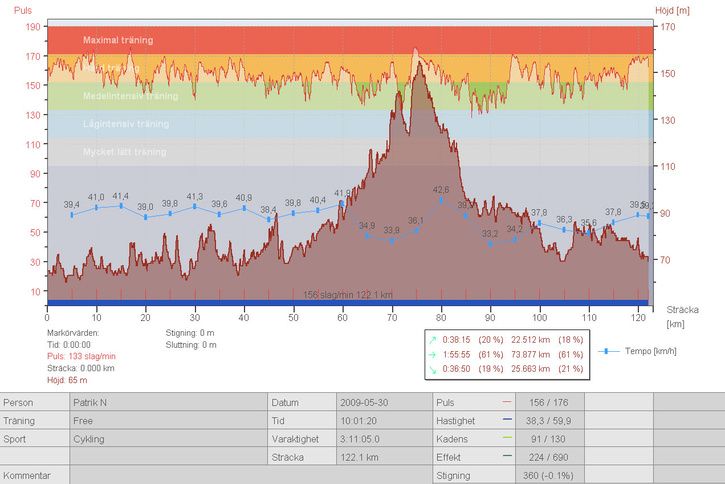Click the dark Effekt line indicator
725x484 pixels.
click(x=507, y=457)
